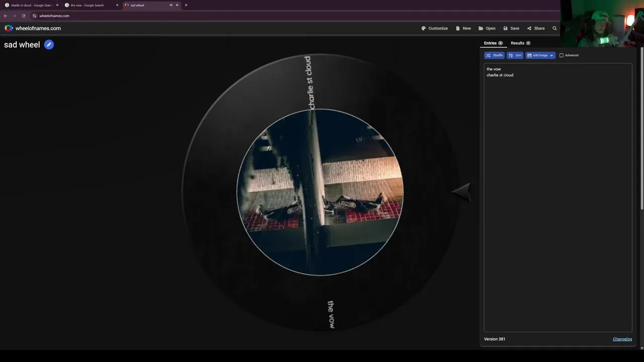Open the Customize palette option
Viewport: 644px width, 362px height.
coord(435,28)
